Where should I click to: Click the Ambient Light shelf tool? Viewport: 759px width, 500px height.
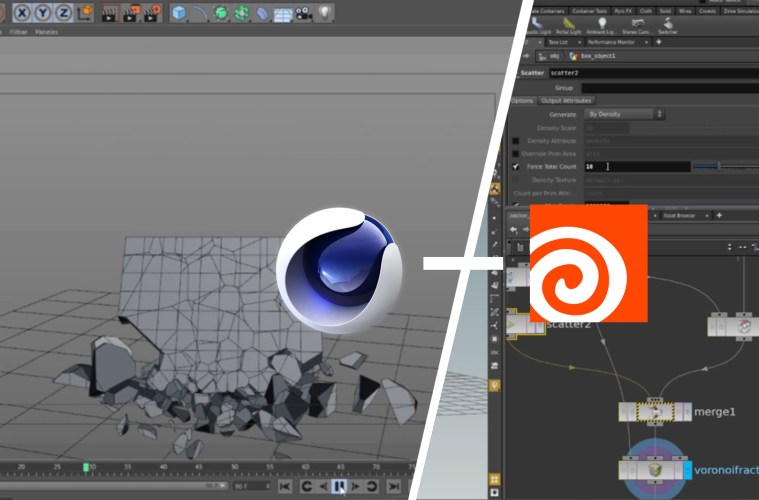coord(602,26)
